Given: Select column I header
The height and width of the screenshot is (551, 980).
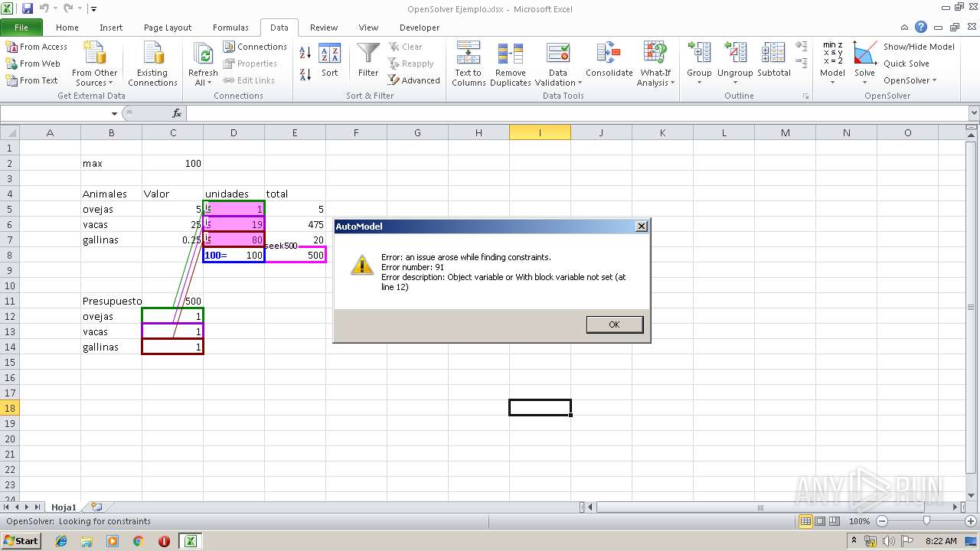Looking at the screenshot, I should (540, 132).
